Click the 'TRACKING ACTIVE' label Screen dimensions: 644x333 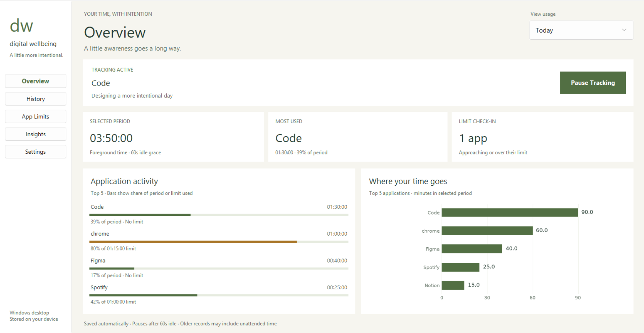coord(112,70)
